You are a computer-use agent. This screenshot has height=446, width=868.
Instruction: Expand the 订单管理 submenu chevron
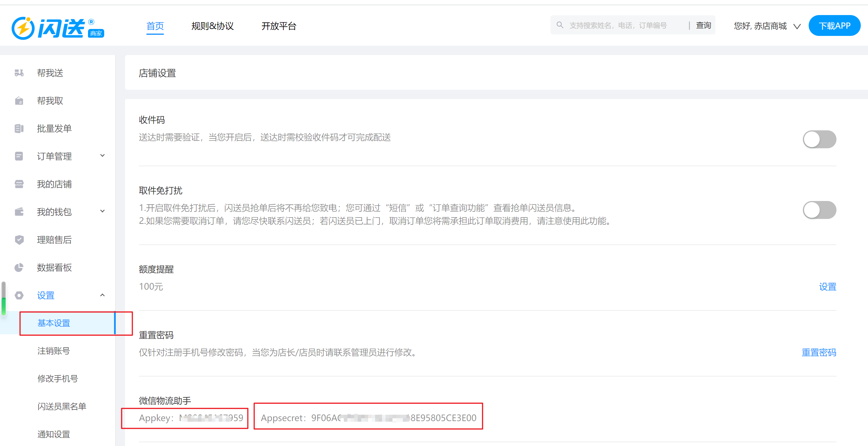click(x=102, y=156)
